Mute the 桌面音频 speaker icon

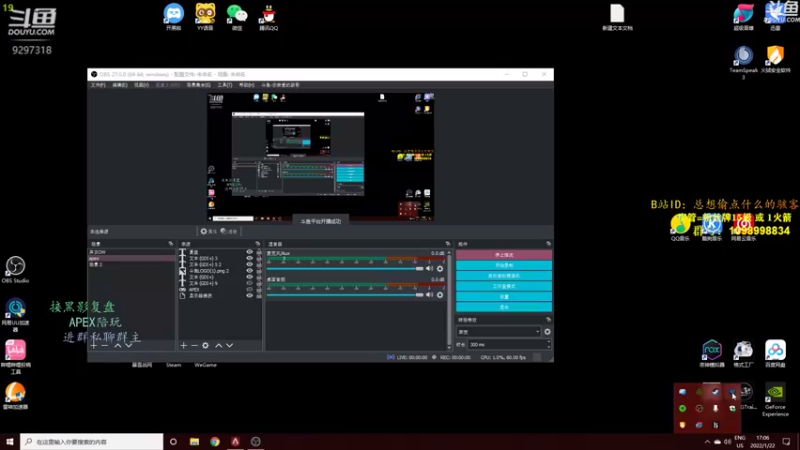click(430, 294)
